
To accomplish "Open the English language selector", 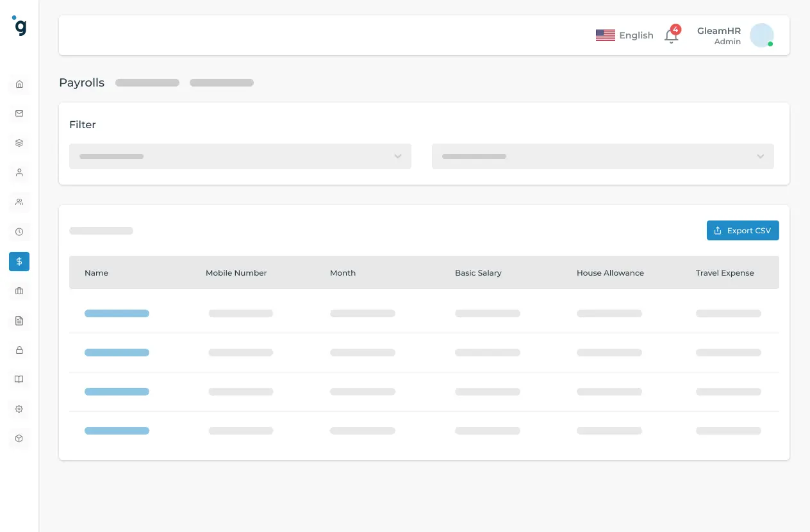I will [625, 35].
